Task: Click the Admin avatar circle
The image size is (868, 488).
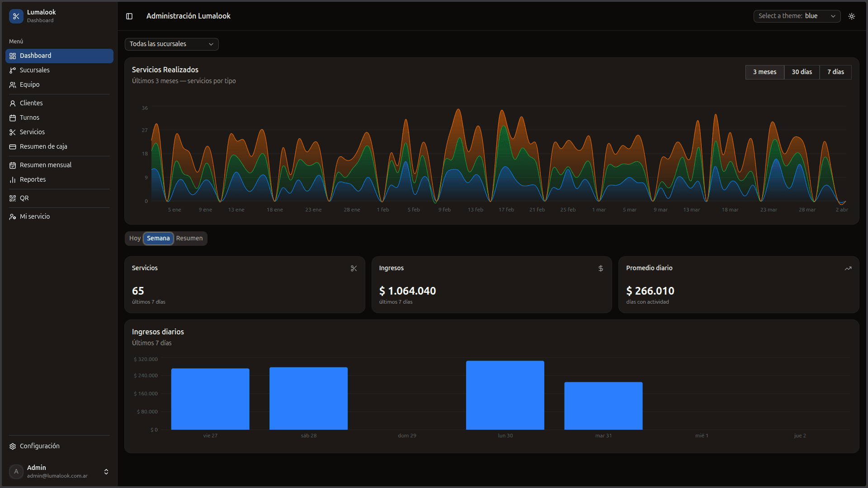Action: pyautogui.click(x=16, y=472)
